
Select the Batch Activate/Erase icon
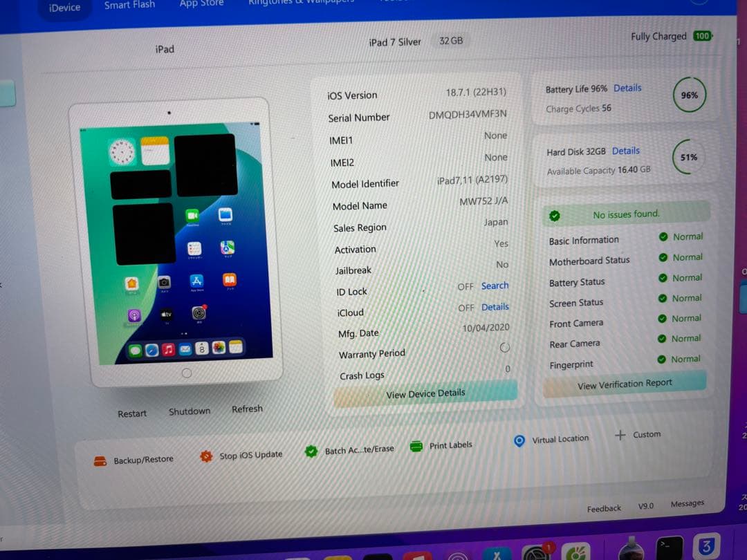coord(311,451)
